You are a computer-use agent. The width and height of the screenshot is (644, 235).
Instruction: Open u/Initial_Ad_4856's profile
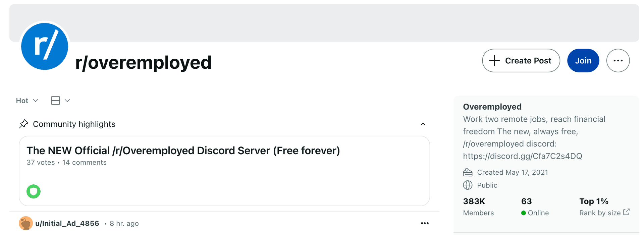point(67,223)
